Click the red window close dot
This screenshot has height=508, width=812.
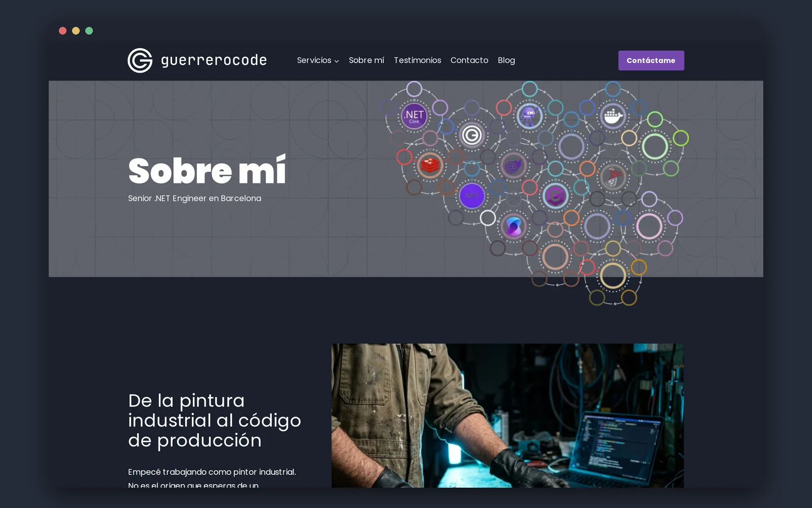tap(62, 31)
